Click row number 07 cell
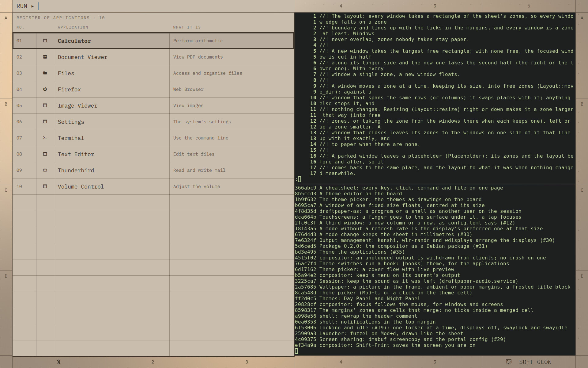 pos(24,138)
